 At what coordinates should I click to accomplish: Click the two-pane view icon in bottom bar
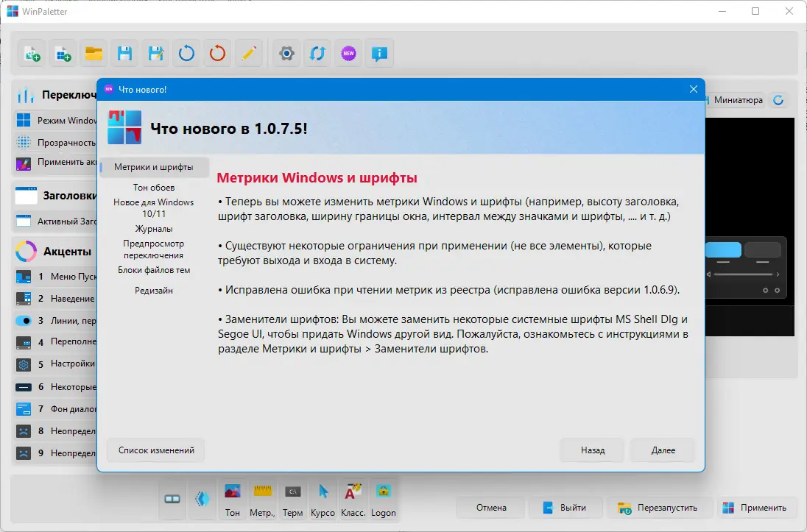172,499
